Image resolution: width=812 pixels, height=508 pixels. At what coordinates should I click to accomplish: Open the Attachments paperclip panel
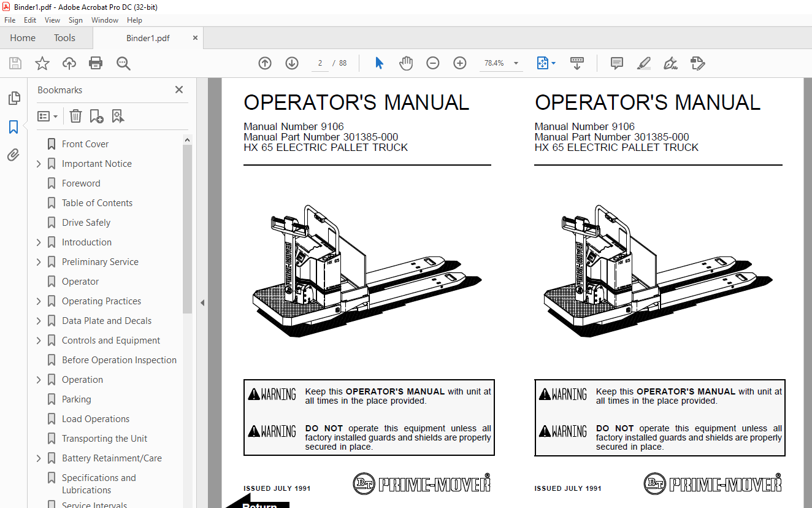point(13,155)
